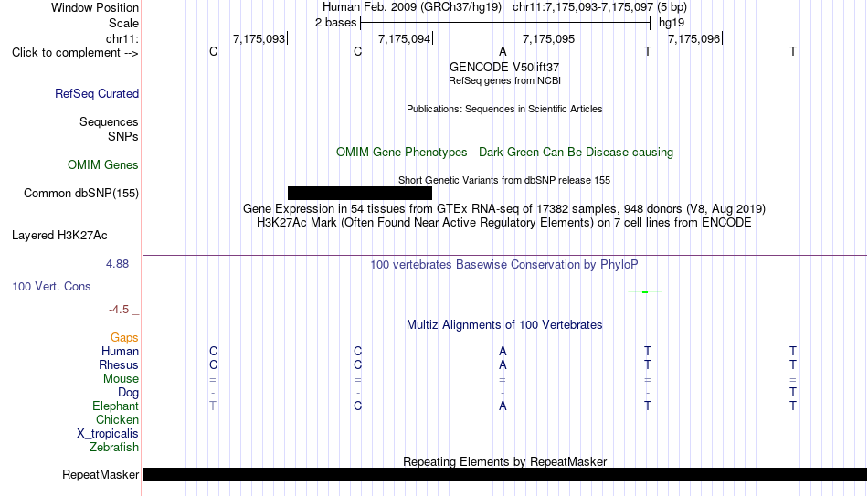Click the 7,175,095 ruler coordinate
Image resolution: width=868 pixels, height=496 pixels.
(548, 38)
